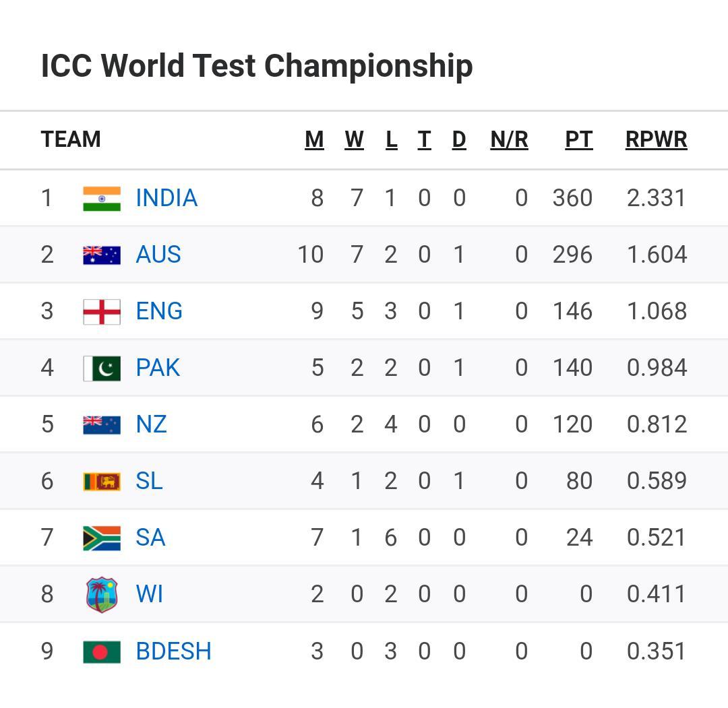Sort by the D draws column header

(459, 139)
